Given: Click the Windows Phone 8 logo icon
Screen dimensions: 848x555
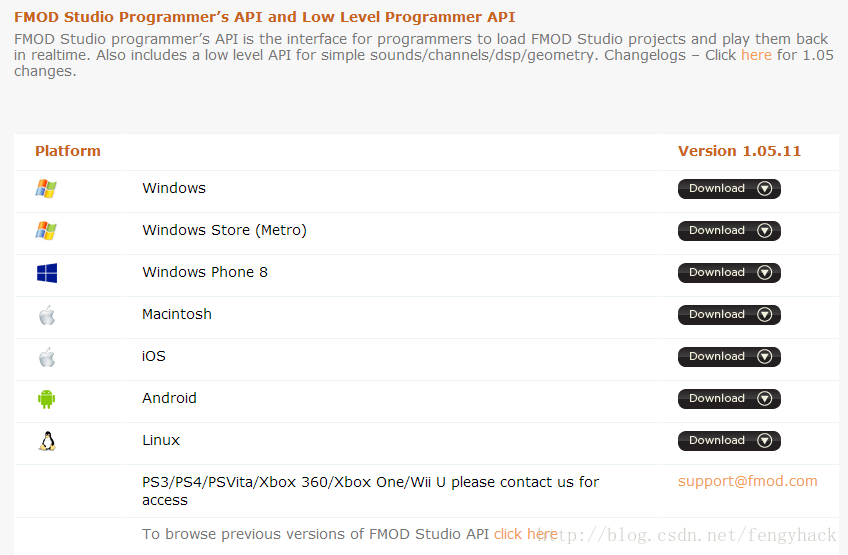Looking at the screenshot, I should (47, 273).
